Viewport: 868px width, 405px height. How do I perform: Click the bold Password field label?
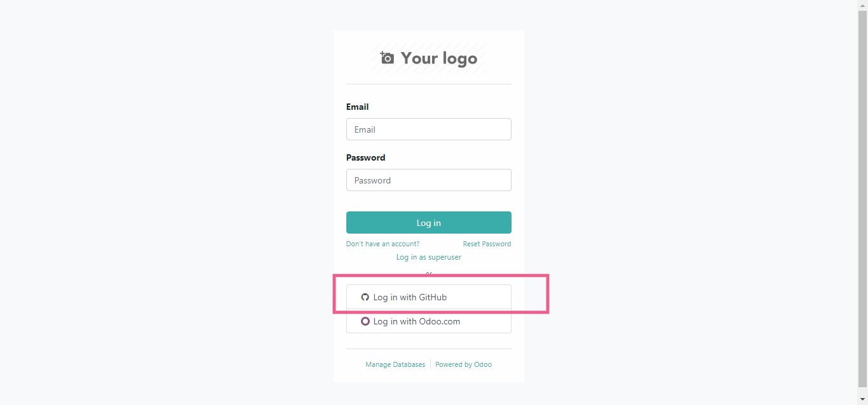(365, 157)
